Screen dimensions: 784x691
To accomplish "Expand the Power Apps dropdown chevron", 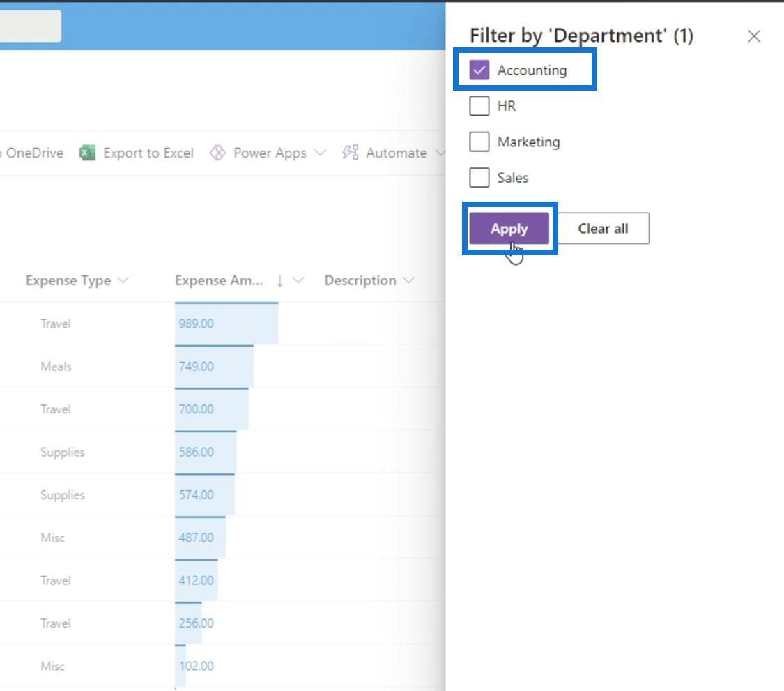I will click(320, 153).
